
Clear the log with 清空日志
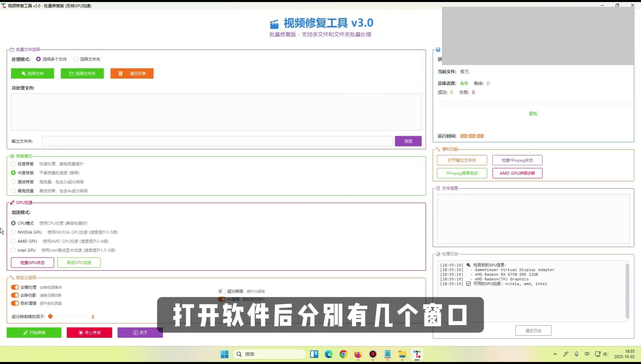pos(533,331)
